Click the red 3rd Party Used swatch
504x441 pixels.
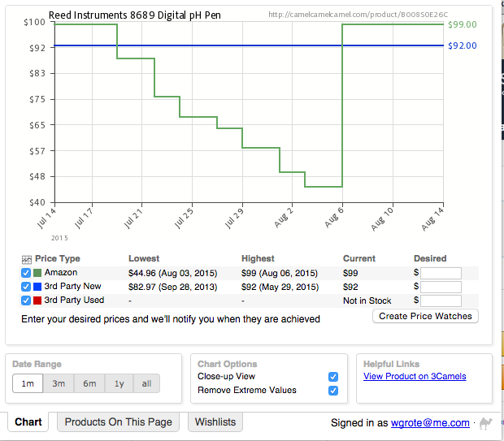coord(37,300)
